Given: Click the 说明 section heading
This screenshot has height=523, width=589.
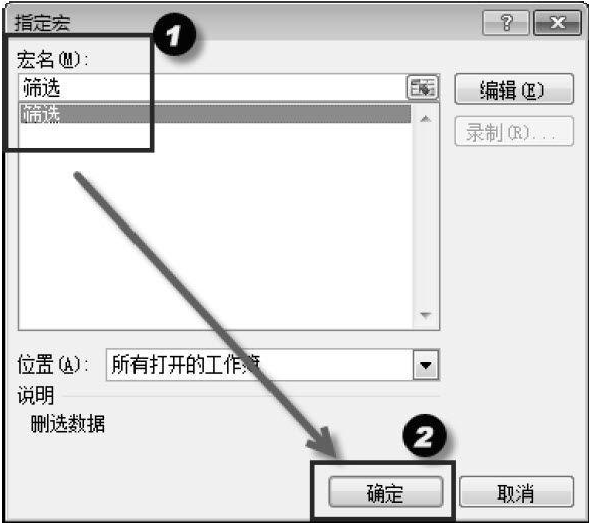Looking at the screenshot, I should tap(36, 395).
